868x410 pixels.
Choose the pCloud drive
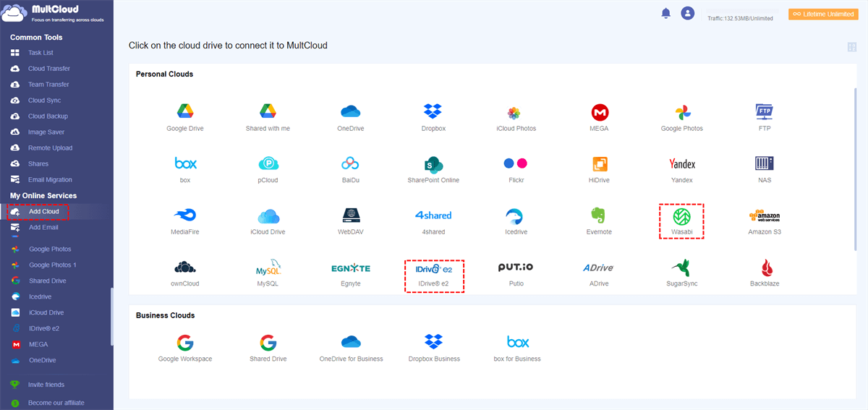(x=268, y=170)
